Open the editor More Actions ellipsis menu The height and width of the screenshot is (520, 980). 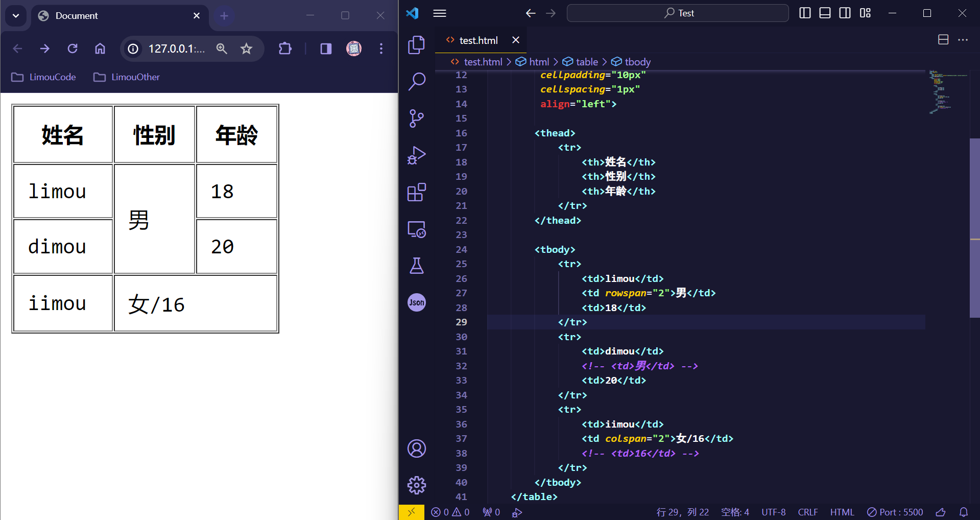(963, 40)
